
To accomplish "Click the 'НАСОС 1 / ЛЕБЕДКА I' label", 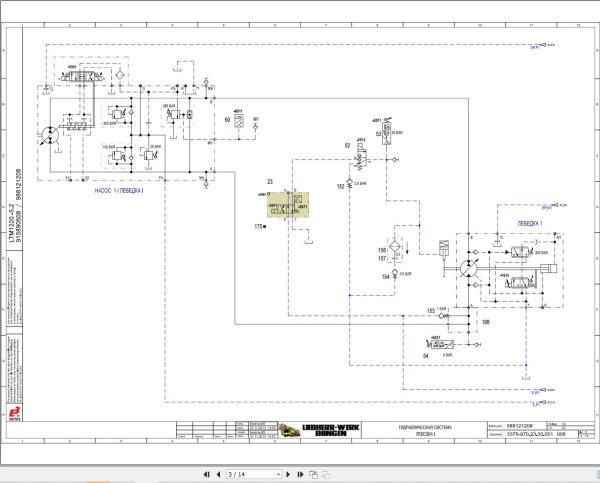I will [119, 191].
